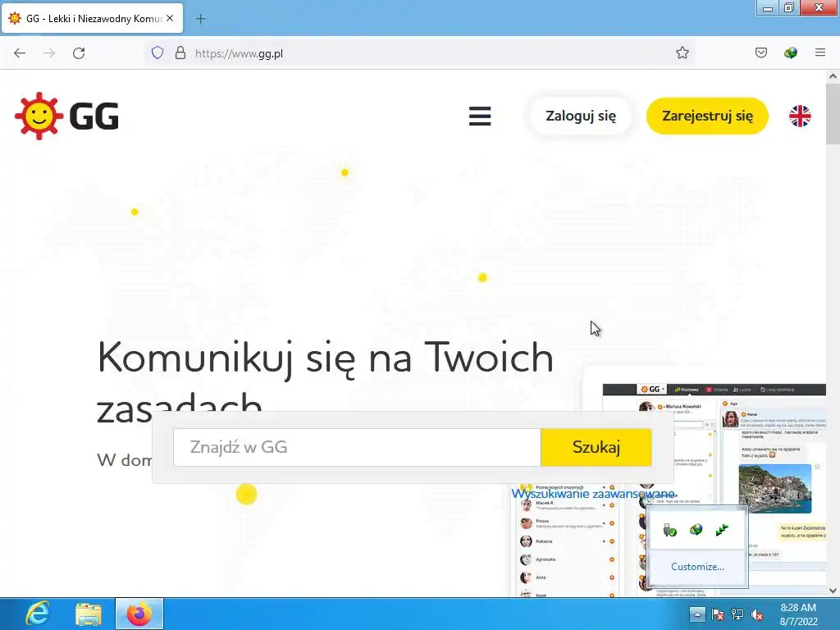Show hidden tray icons arrow
840x630 pixels.
(x=697, y=614)
